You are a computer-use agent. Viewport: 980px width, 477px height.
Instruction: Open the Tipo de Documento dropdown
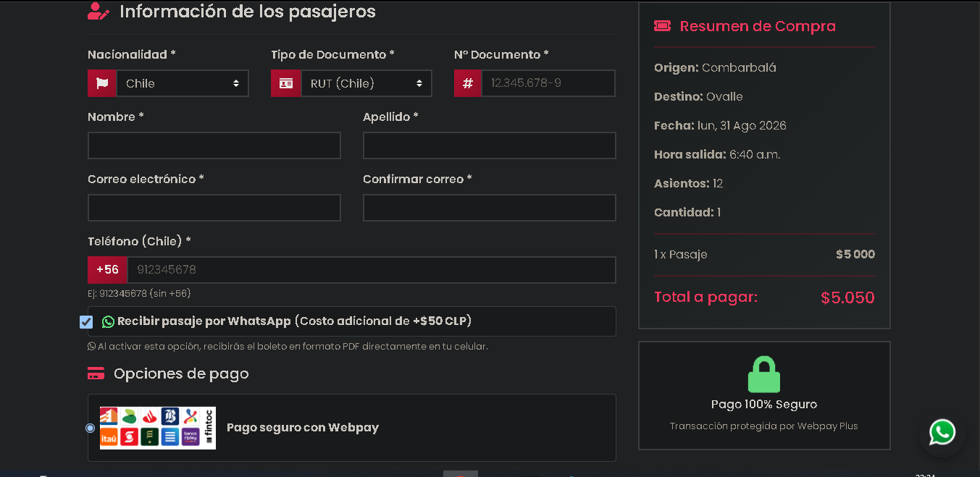[x=367, y=83]
